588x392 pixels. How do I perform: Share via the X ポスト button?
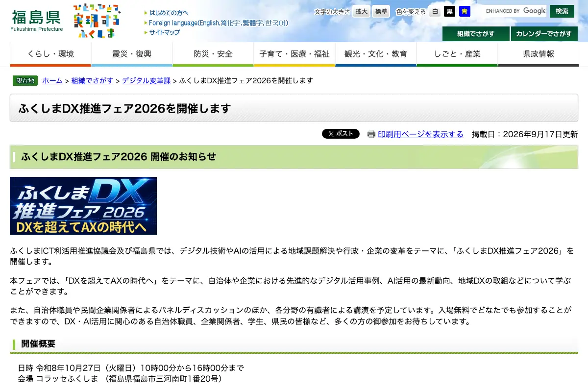341,134
